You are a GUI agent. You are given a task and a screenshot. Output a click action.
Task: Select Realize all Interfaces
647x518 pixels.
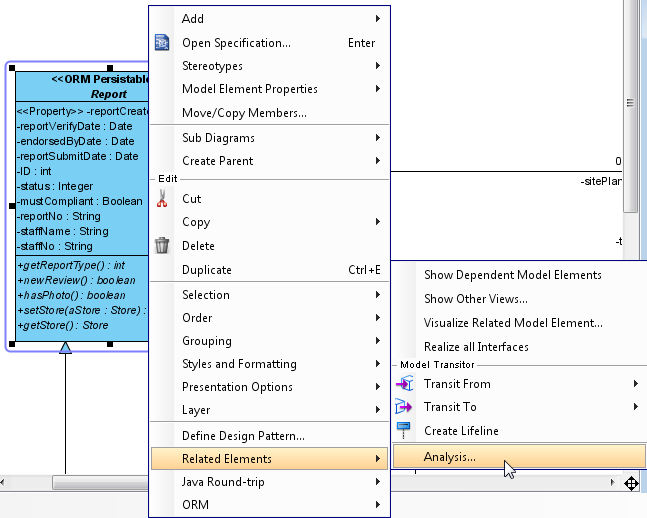pyautogui.click(x=476, y=347)
